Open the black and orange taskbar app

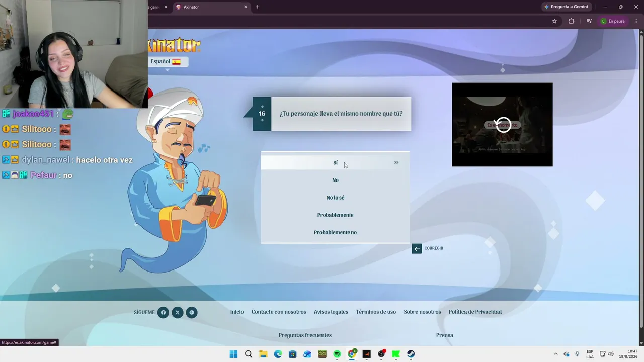[x=366, y=354]
